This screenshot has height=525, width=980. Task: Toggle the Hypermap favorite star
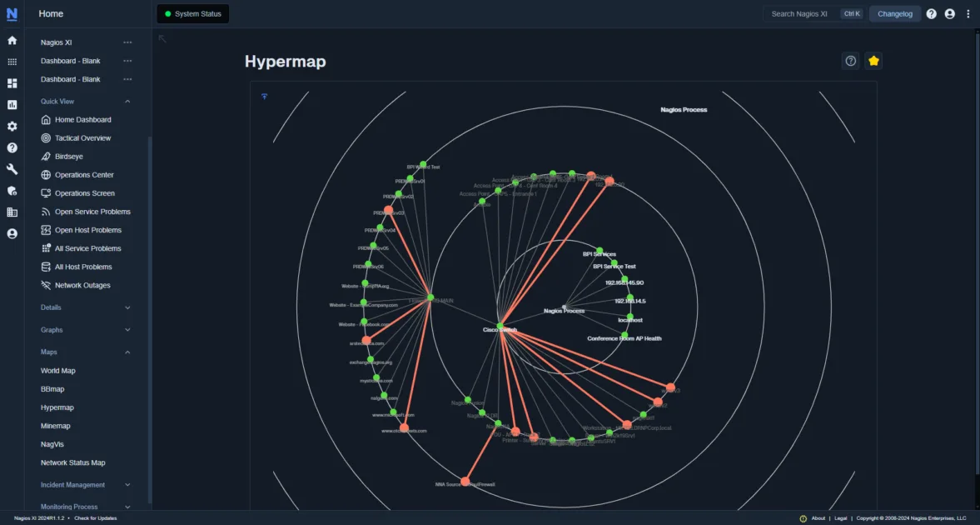point(873,60)
